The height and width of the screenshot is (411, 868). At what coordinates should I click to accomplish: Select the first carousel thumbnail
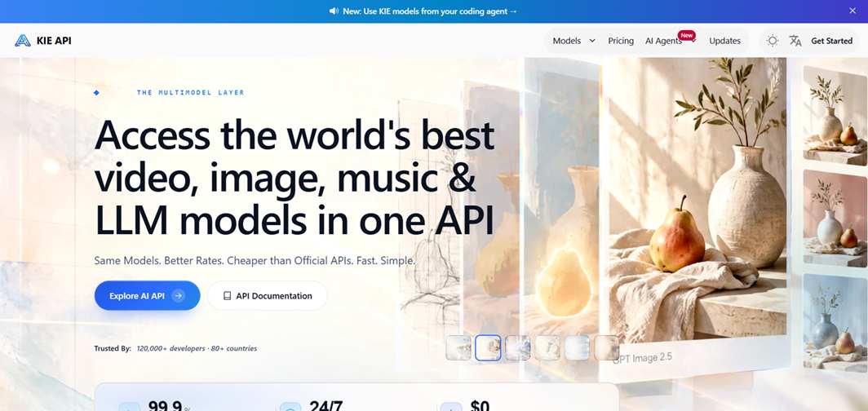(458, 348)
